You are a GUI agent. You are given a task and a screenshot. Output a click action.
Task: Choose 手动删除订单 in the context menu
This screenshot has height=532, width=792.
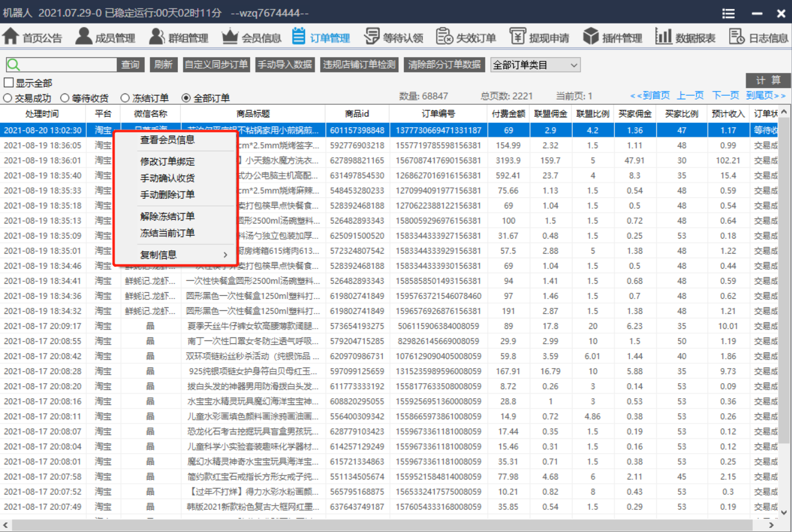[168, 195]
